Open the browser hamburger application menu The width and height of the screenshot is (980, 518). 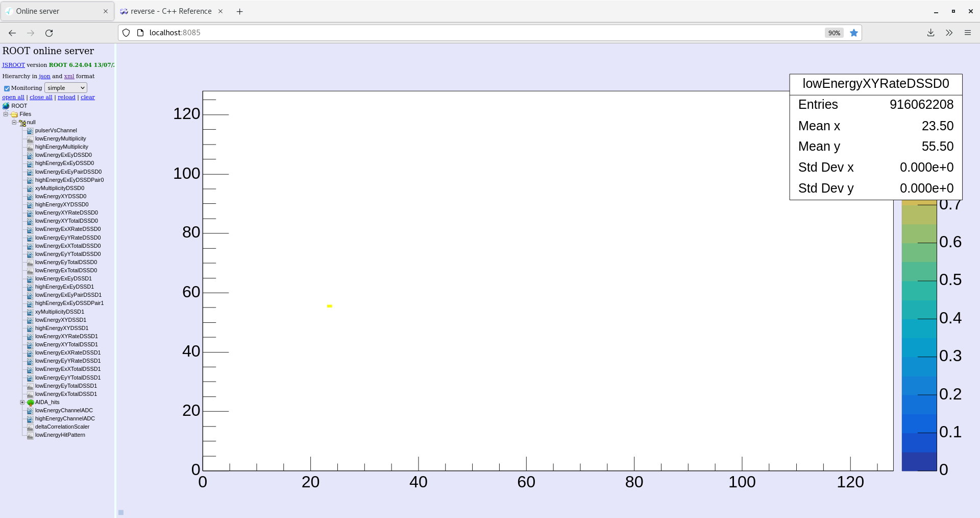point(968,33)
